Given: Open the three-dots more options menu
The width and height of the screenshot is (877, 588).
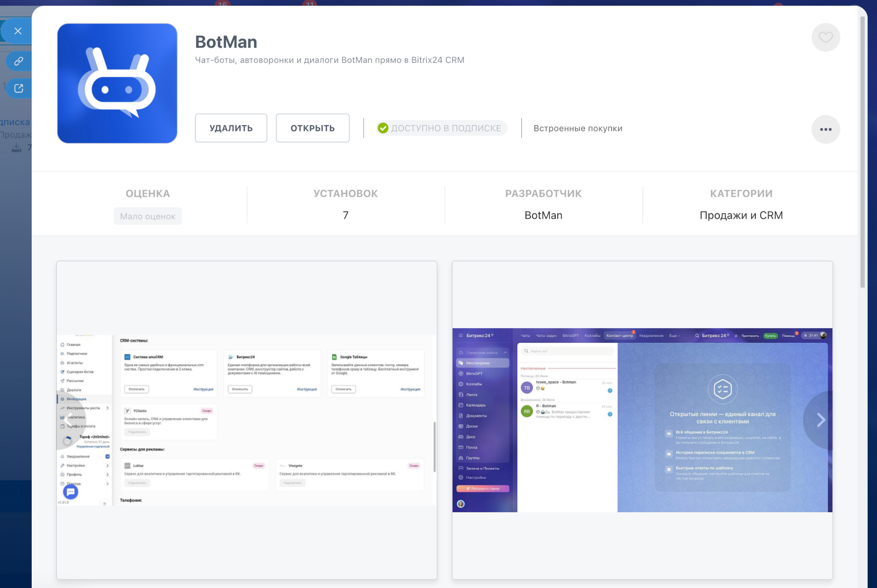Looking at the screenshot, I should (x=825, y=129).
